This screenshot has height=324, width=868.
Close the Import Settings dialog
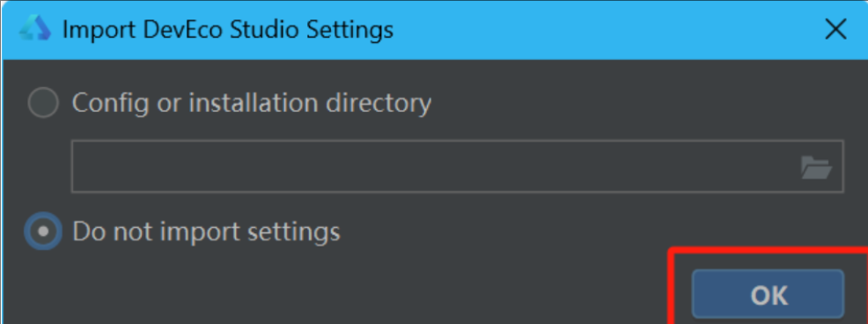[835, 30]
